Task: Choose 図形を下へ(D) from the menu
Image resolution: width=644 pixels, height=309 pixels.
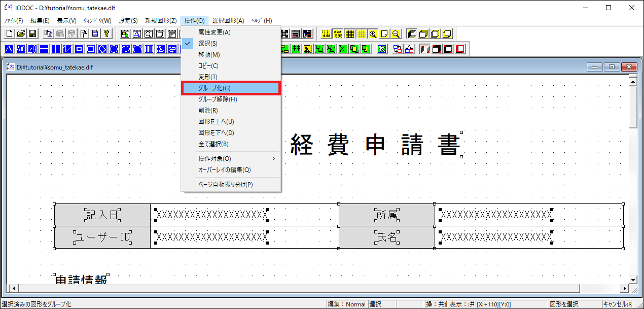Action: tap(231, 133)
